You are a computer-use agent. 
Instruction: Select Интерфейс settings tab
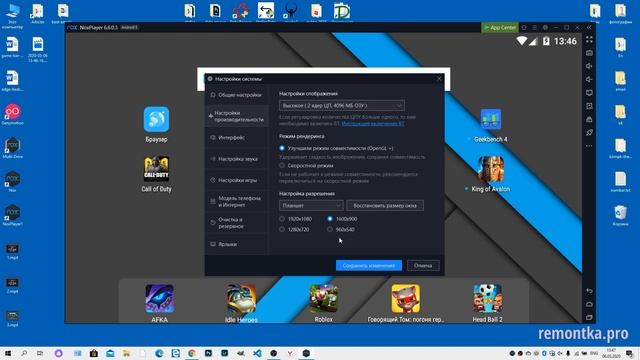(237, 138)
